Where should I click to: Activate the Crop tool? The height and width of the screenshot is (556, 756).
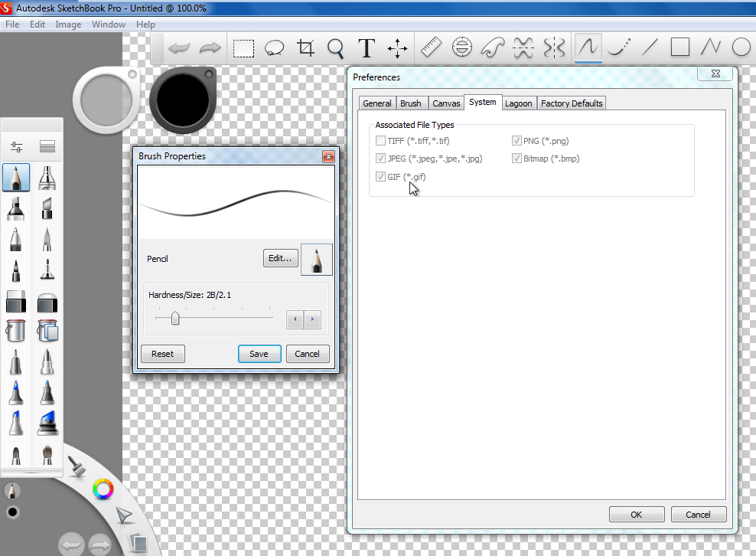(x=305, y=47)
